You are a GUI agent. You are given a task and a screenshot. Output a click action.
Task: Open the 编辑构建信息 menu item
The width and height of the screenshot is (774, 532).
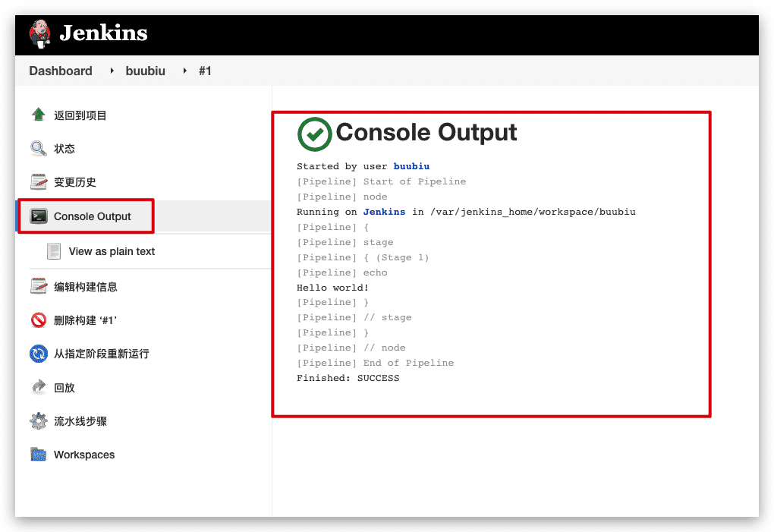pyautogui.click(x=85, y=287)
